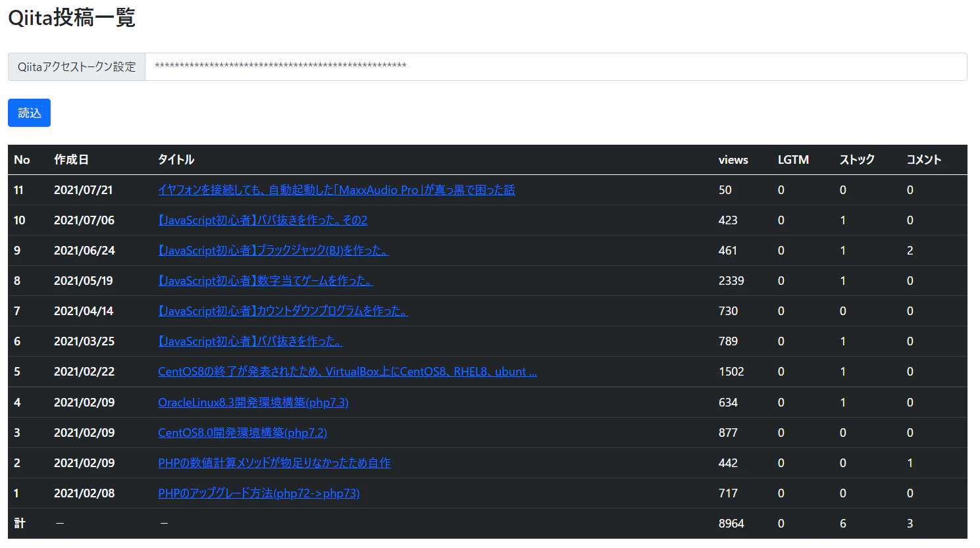The width and height of the screenshot is (980, 548).
Task: Open the ブラックジャック(BJ) article link
Action: (273, 251)
